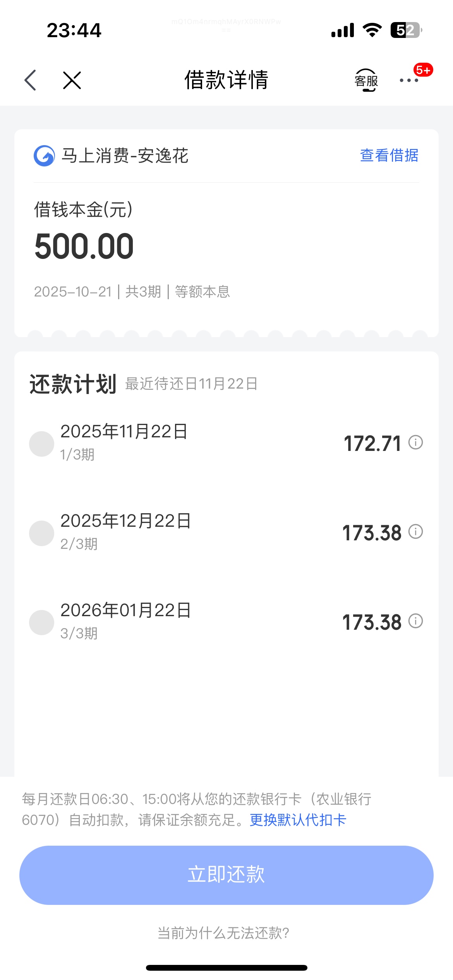Open customer service (客服) headset icon

click(x=366, y=81)
